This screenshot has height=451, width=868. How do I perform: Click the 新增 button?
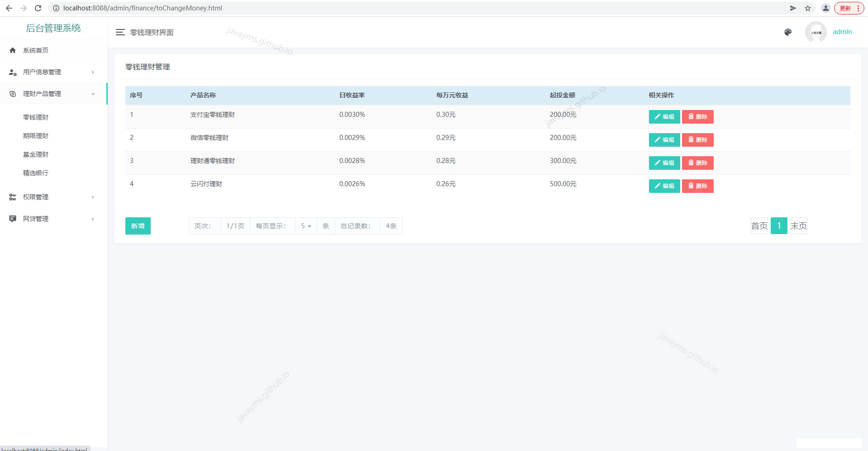point(138,226)
